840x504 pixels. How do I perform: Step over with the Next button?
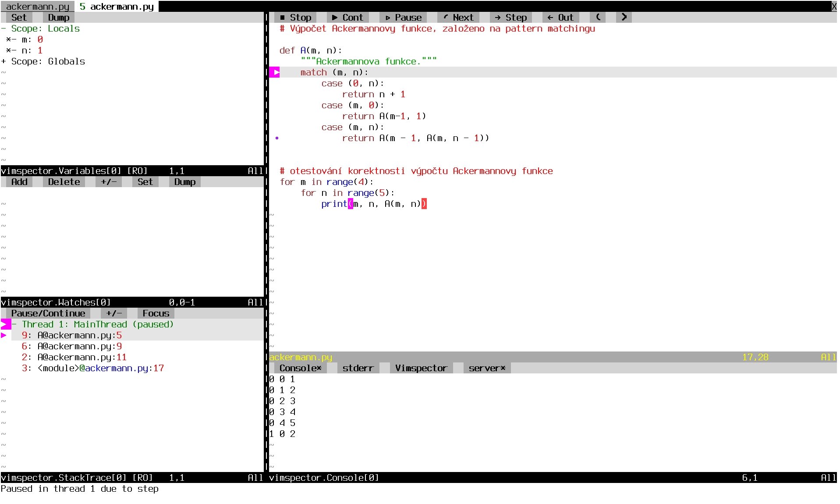click(x=458, y=18)
